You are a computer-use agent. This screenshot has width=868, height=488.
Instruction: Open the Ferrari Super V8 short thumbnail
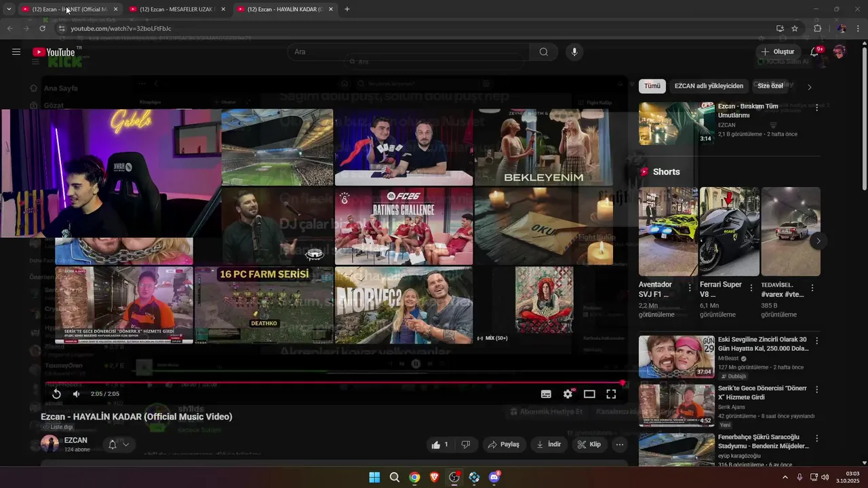(x=729, y=231)
